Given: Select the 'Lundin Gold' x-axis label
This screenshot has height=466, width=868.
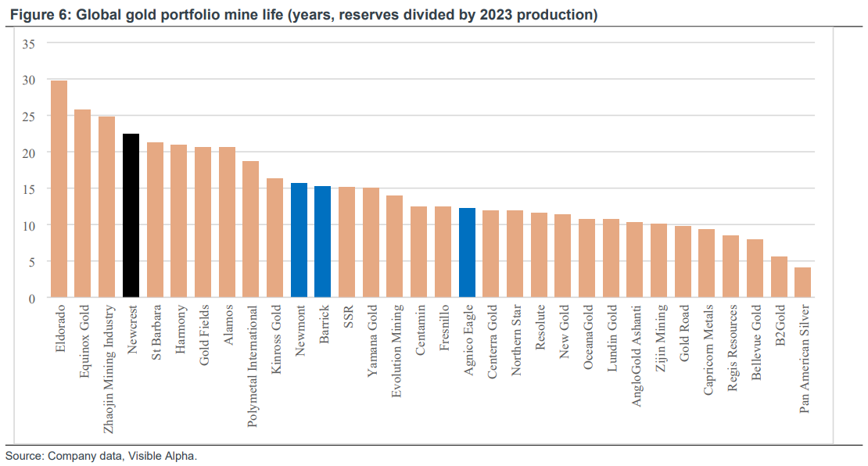Looking at the screenshot, I should (613, 338).
